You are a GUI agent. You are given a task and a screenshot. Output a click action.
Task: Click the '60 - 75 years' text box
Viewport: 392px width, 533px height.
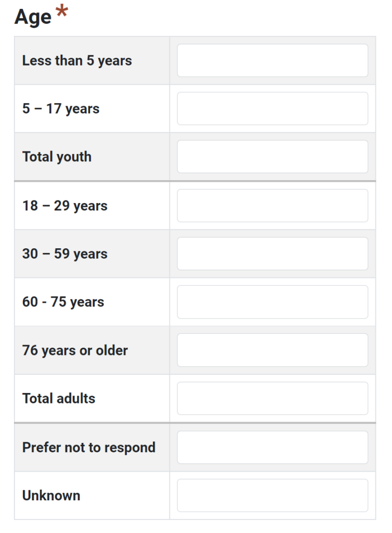point(272,302)
